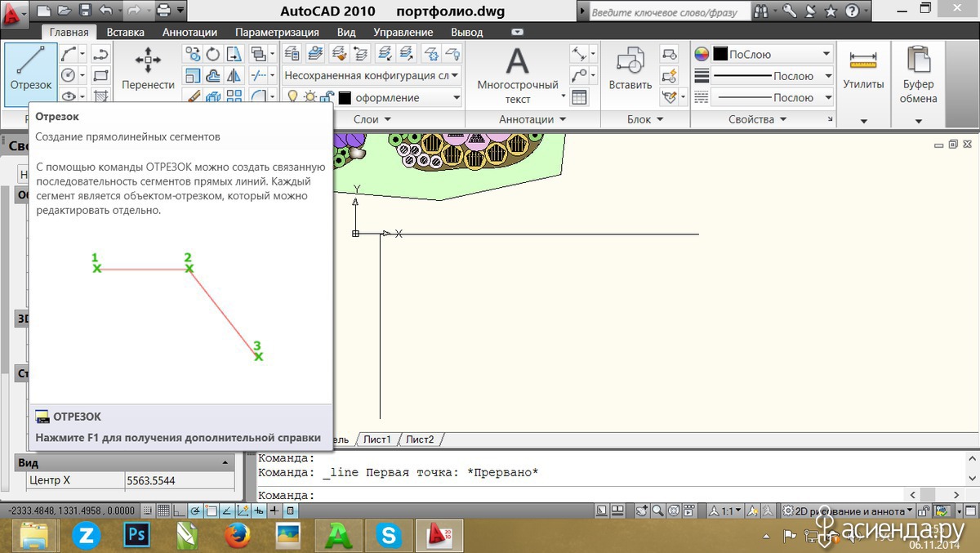Click the Вставить block button

(630, 69)
